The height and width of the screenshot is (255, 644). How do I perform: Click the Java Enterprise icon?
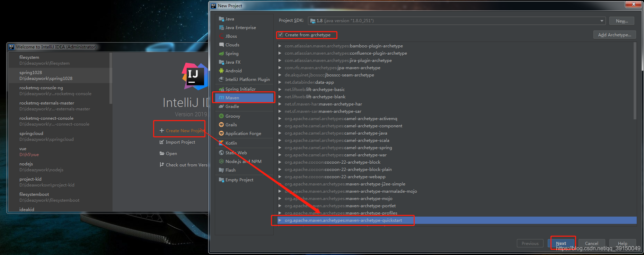[x=221, y=28]
